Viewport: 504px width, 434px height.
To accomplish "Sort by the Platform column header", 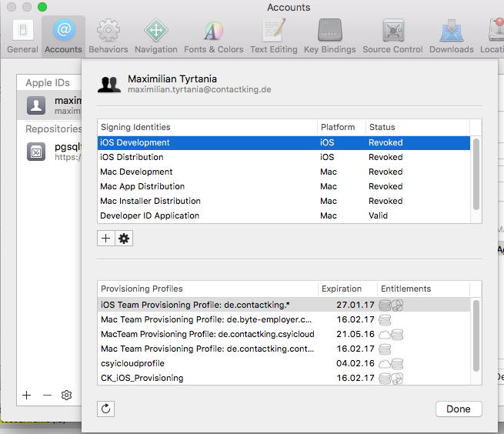I will [x=342, y=127].
